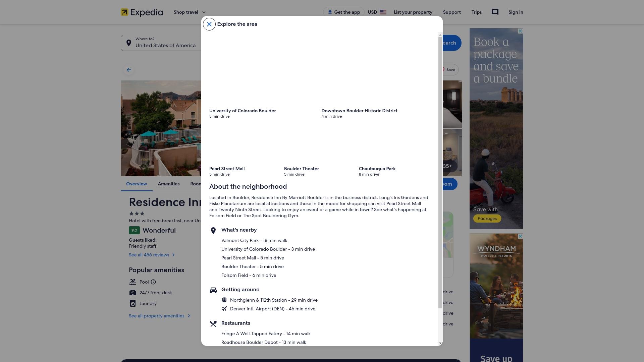The image size is (644, 362).
Task: Click the Packages button in ad
Action: point(487,219)
